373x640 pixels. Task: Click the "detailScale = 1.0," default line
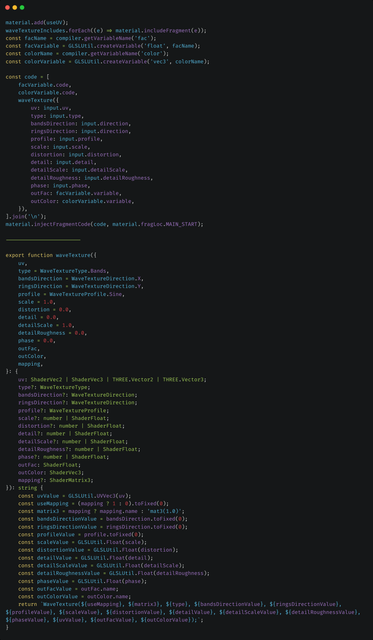point(46,325)
